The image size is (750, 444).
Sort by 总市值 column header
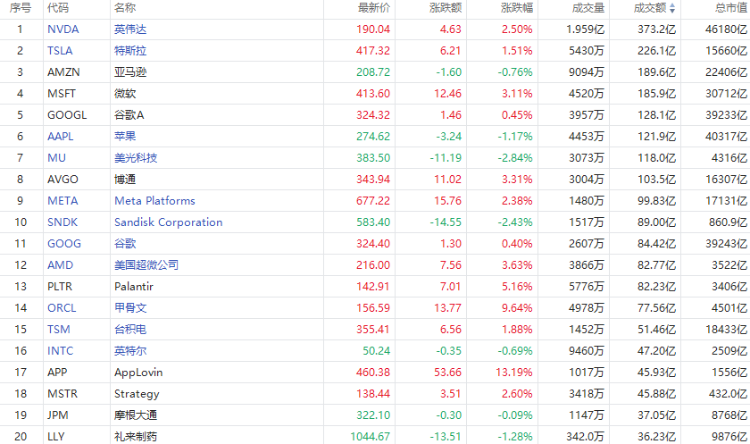731,8
